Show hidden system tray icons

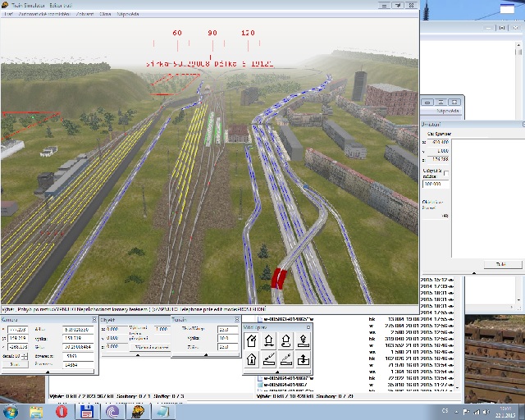point(456,412)
